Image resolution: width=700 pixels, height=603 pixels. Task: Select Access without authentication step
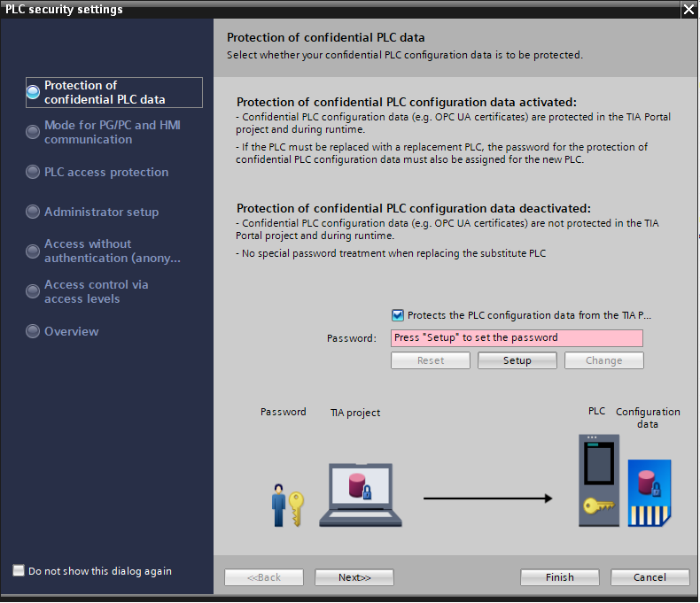coord(112,251)
